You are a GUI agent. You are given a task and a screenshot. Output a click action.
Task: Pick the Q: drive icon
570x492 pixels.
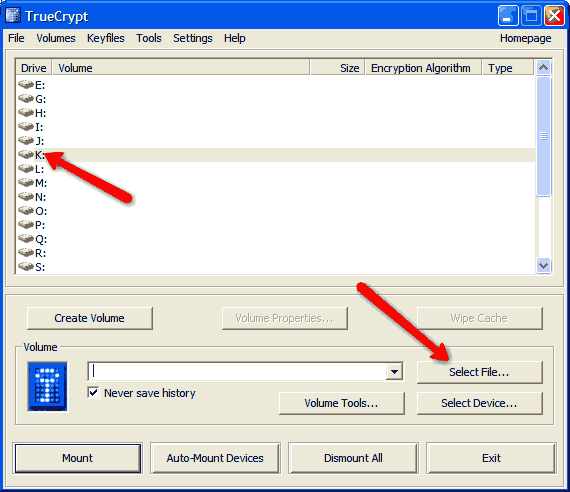(26, 239)
